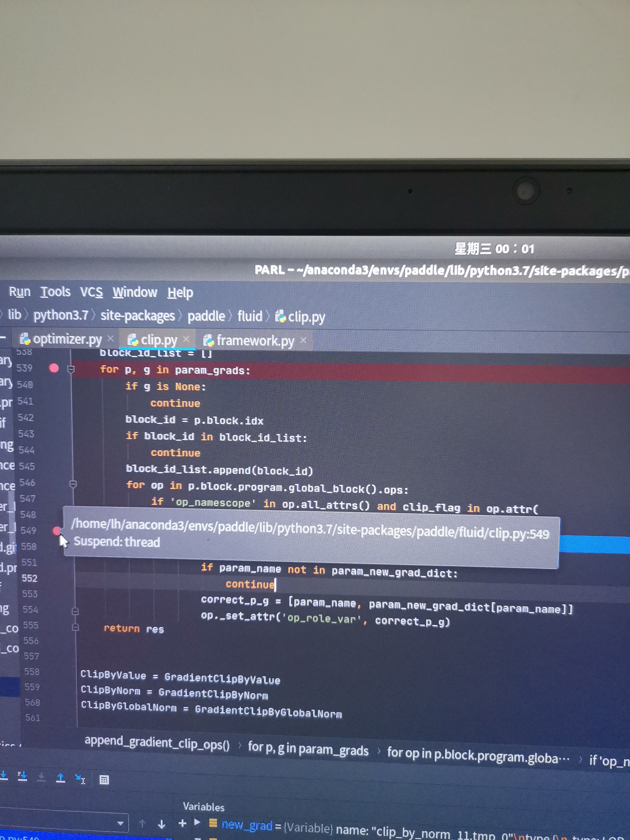Click Run to Cursor icon
Image resolution: width=630 pixels, height=840 pixels.
(x=80, y=779)
